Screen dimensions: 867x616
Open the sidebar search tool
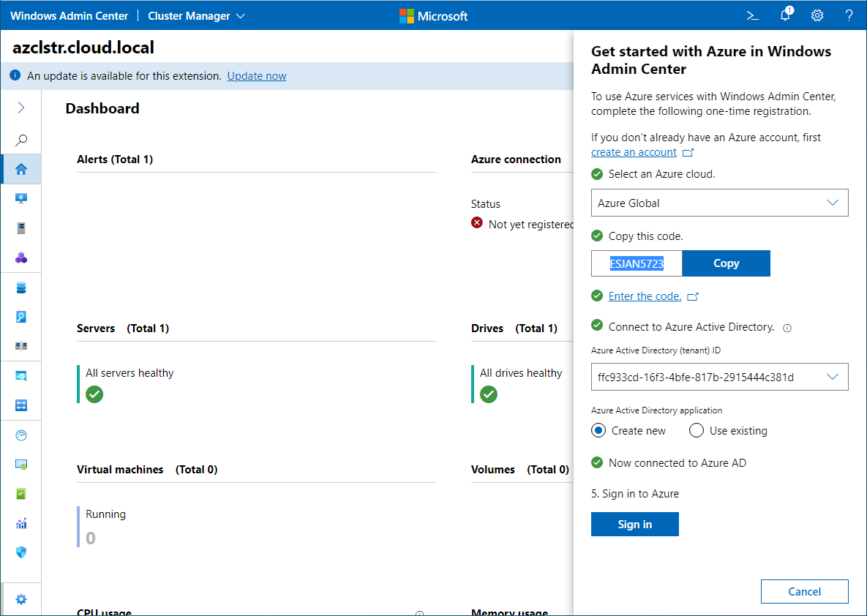tap(21, 140)
